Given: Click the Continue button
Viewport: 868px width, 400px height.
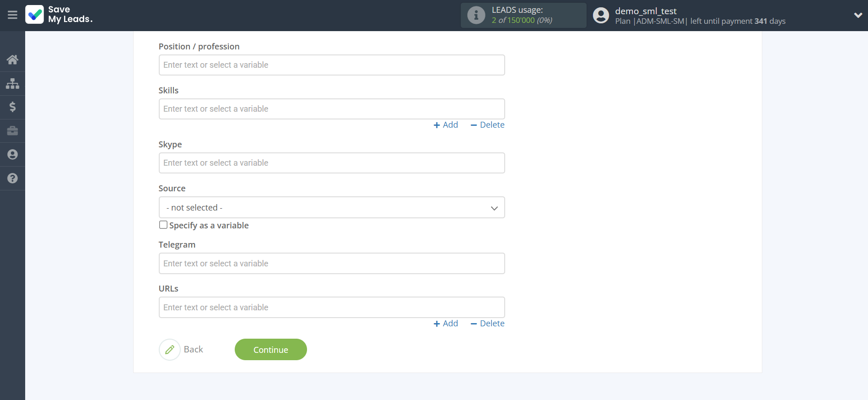Looking at the screenshot, I should [270, 350].
